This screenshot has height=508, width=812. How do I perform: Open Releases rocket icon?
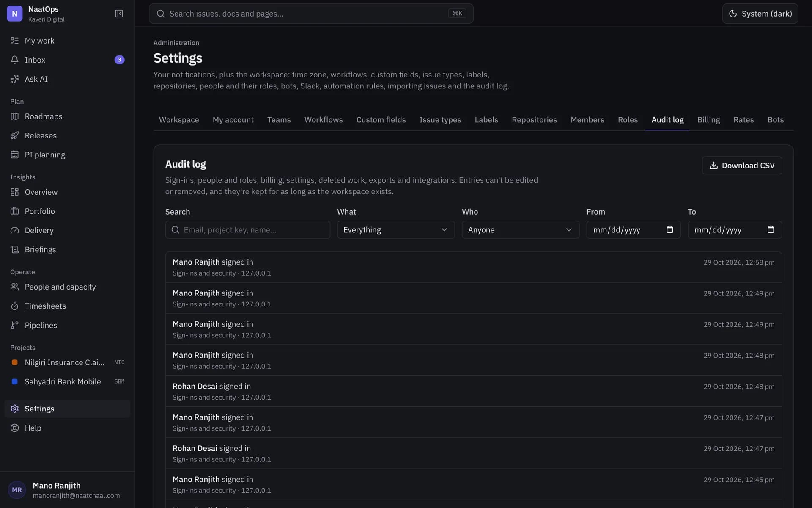15,135
